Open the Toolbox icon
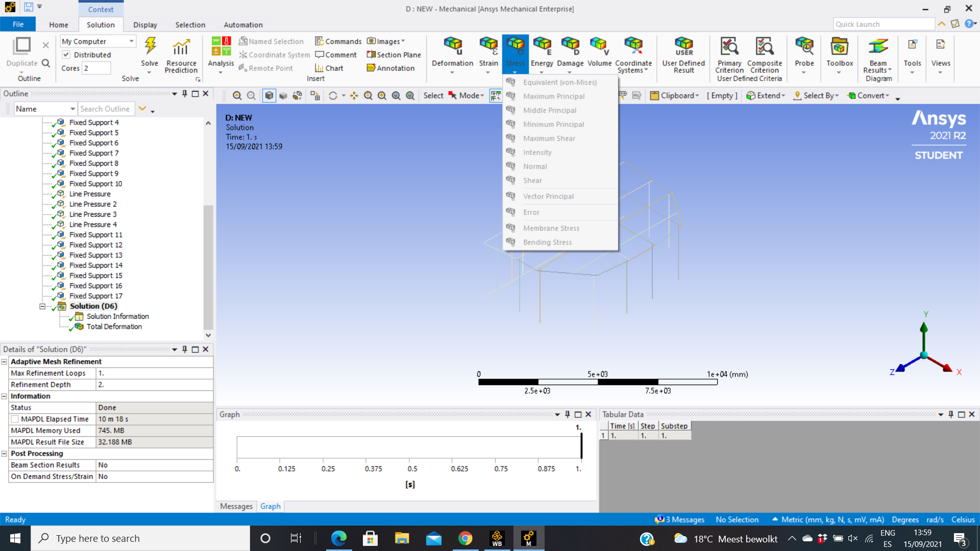The image size is (980, 551). [x=839, y=47]
